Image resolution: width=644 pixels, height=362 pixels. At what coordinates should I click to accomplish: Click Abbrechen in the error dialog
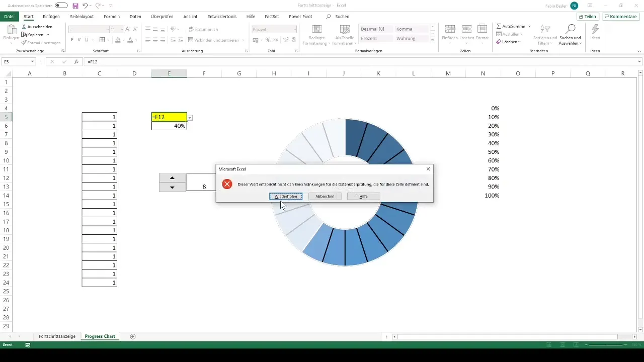325,196
